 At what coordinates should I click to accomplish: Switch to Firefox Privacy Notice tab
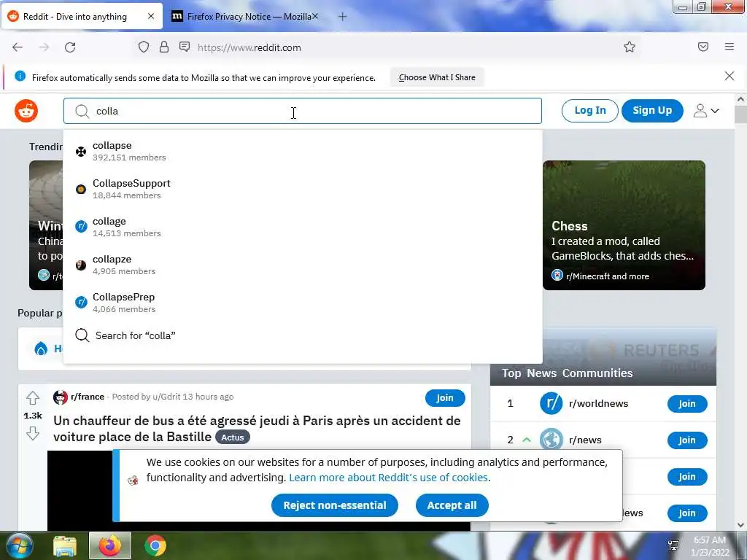(x=244, y=17)
